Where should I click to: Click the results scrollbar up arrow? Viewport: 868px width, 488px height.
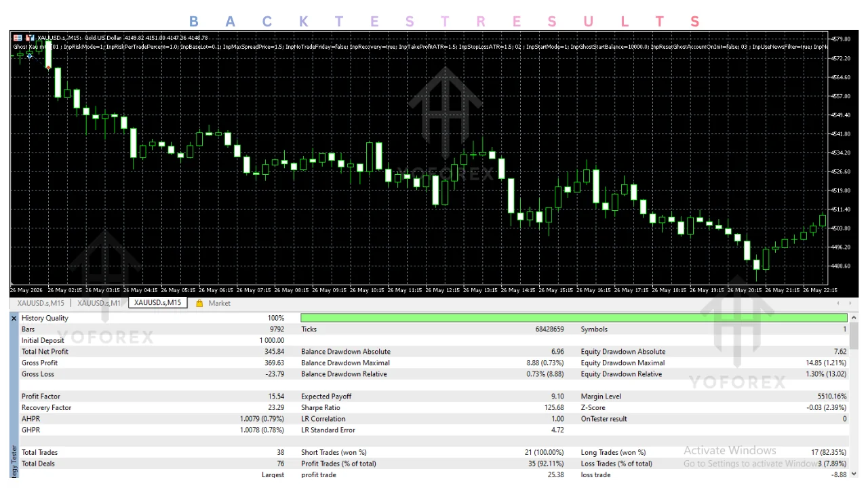(x=854, y=317)
